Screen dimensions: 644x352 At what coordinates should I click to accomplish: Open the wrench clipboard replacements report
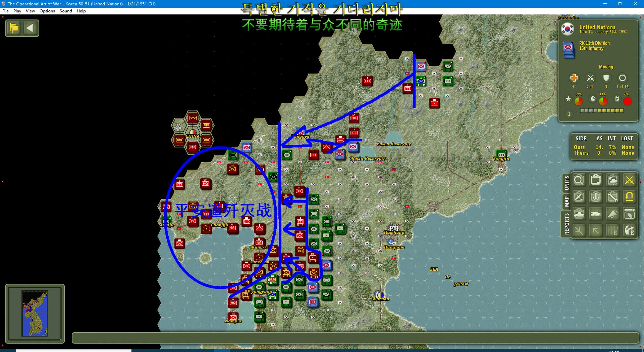[612, 197]
